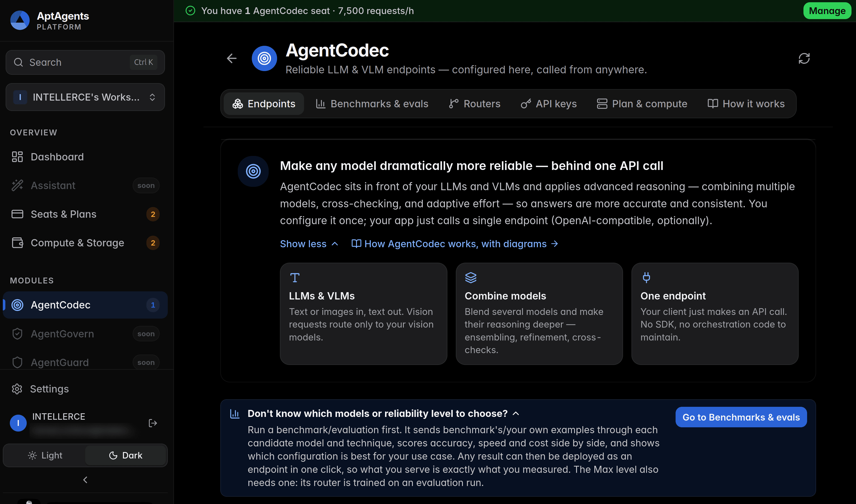856x504 pixels.
Task: Collapse the sidebar with the left chevron
Action: (85, 480)
